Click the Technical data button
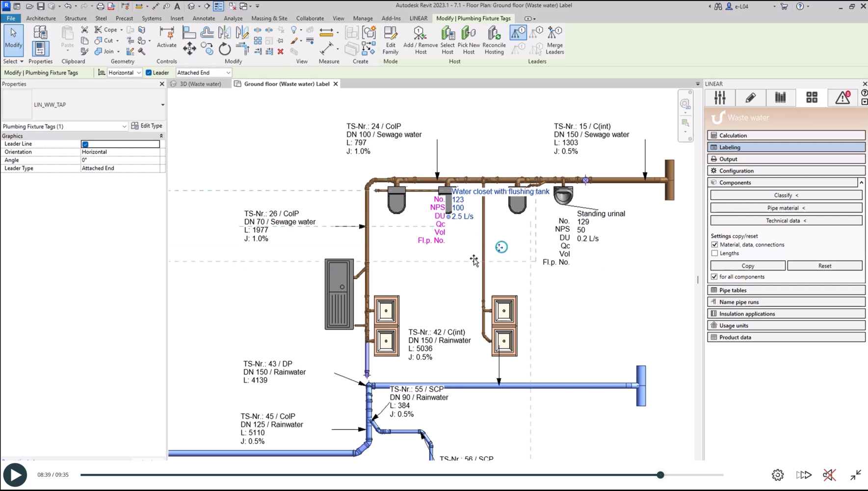This screenshot has width=868, height=491. pos(786,221)
